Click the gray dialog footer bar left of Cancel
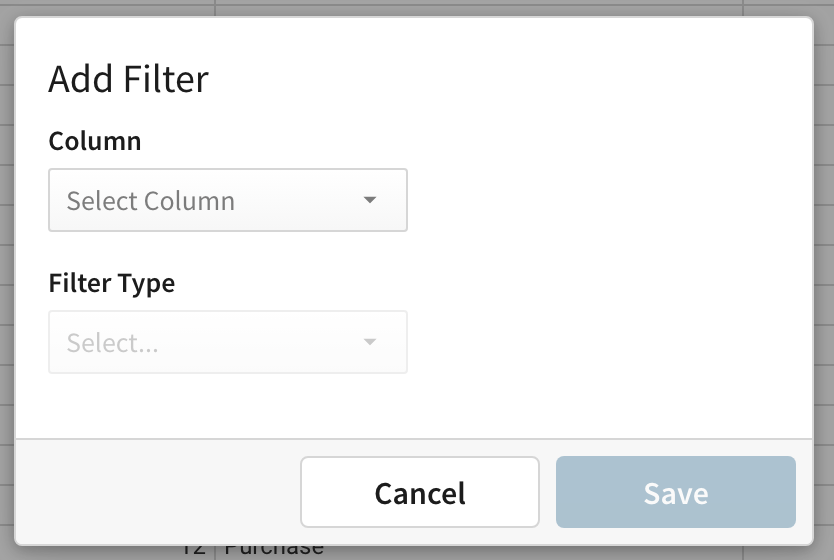Viewport: 834px width, 560px height. [158, 492]
